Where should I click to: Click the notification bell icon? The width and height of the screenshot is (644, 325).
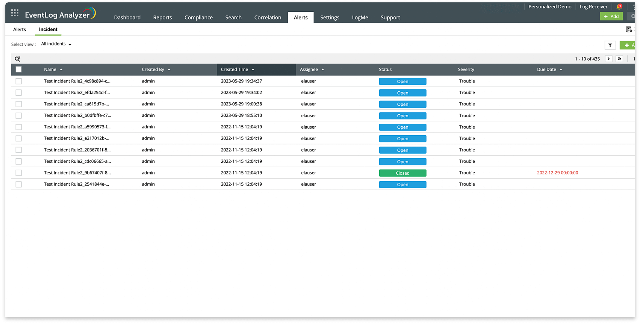(619, 7)
